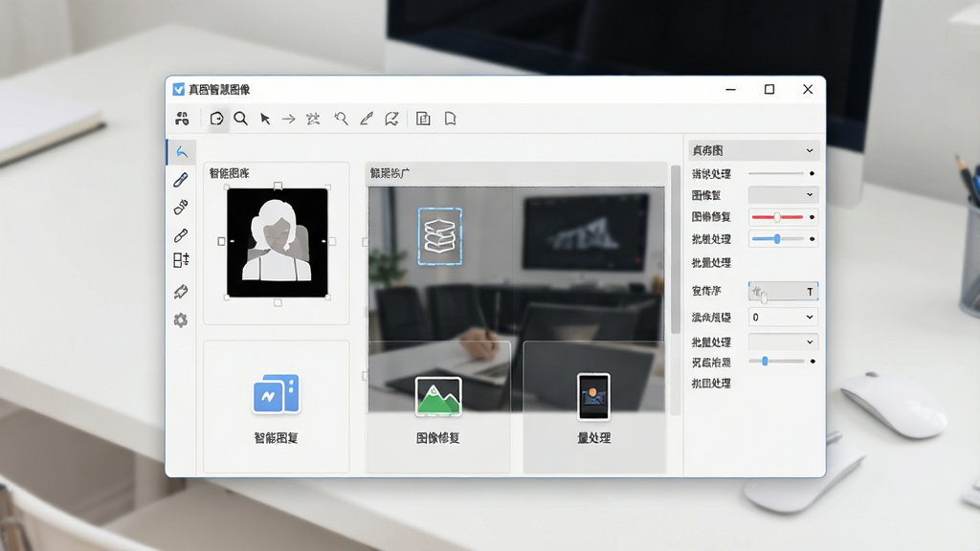This screenshot has width=980, height=551.
Task: Click the green mountain picture icon
Action: click(x=438, y=396)
